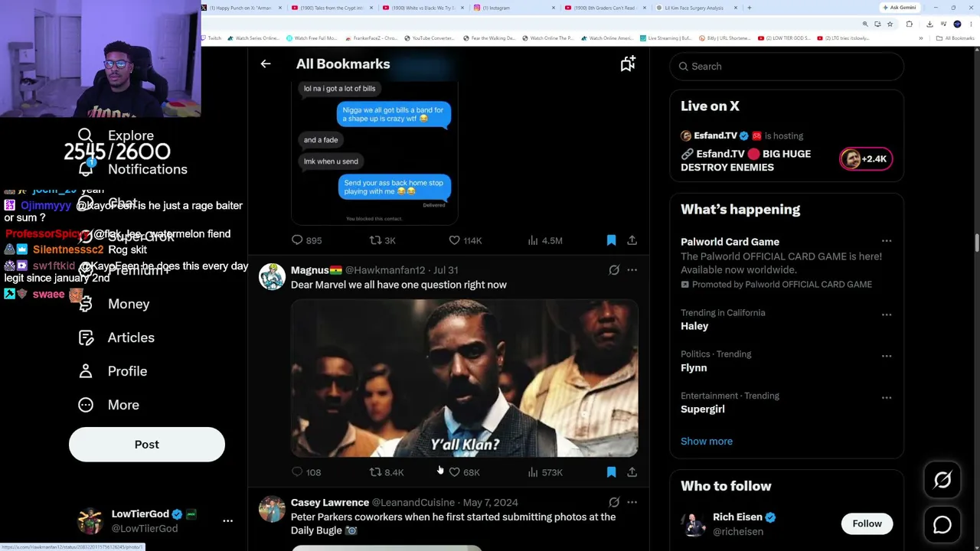The image size is (980, 551).
Task: Join the Esfand.TV live +2.4K listeners
Action: [x=866, y=159]
